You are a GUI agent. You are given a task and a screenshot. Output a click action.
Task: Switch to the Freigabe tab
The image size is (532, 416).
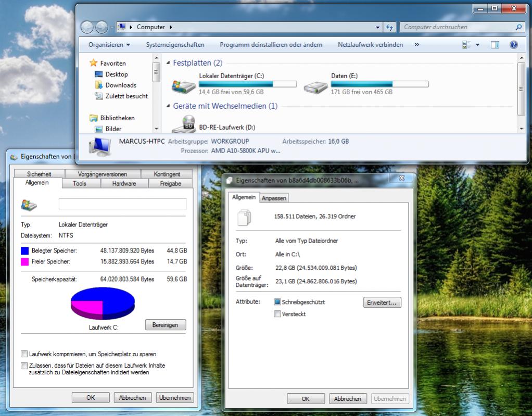coord(170,183)
